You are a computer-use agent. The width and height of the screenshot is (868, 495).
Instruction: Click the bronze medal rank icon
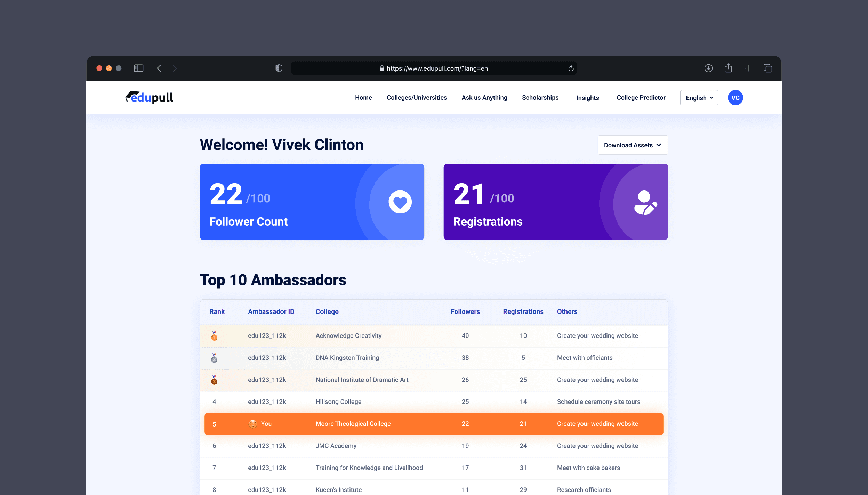point(214,380)
